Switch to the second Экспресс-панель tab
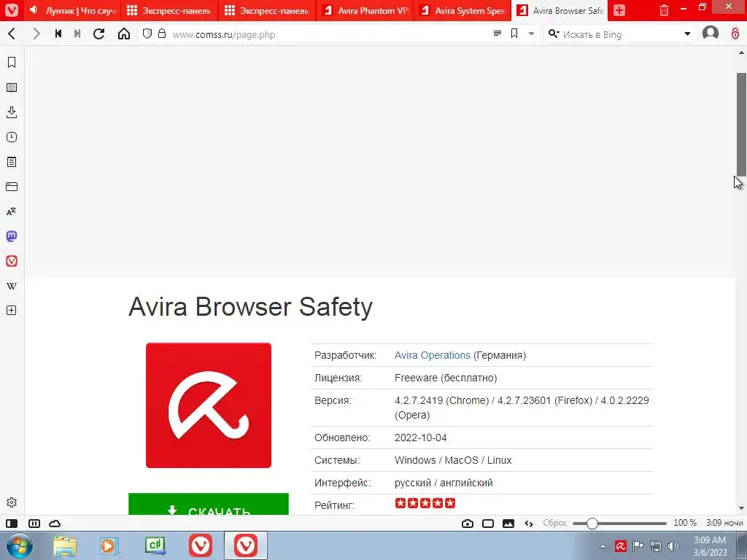This screenshot has height=560, width=747. click(x=267, y=10)
